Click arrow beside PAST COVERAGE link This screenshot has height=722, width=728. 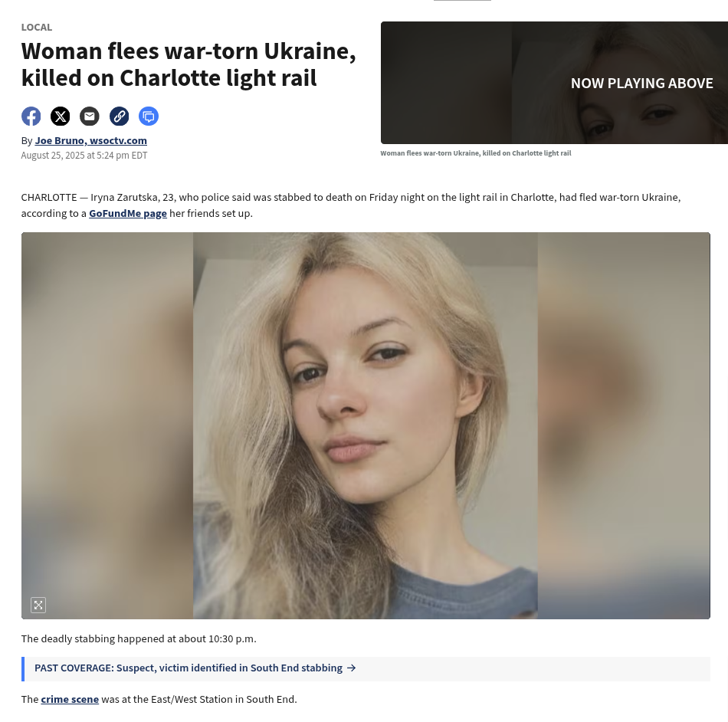[x=352, y=668]
